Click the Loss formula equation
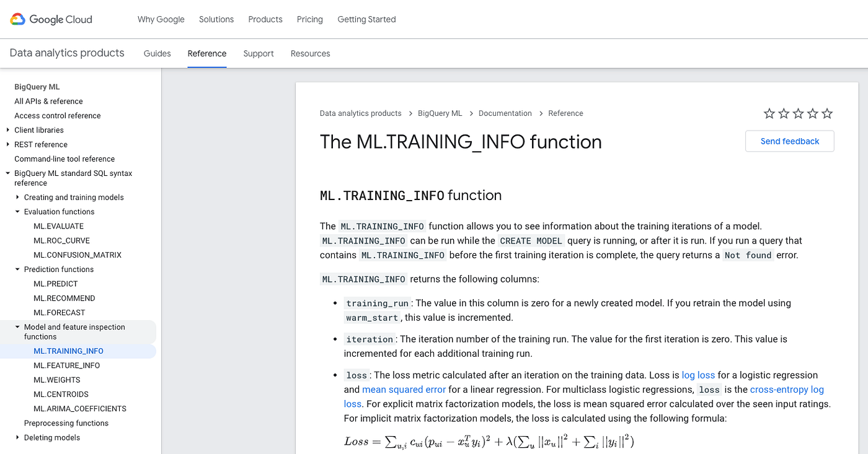Screen dimensions: 868x454 point(489,442)
